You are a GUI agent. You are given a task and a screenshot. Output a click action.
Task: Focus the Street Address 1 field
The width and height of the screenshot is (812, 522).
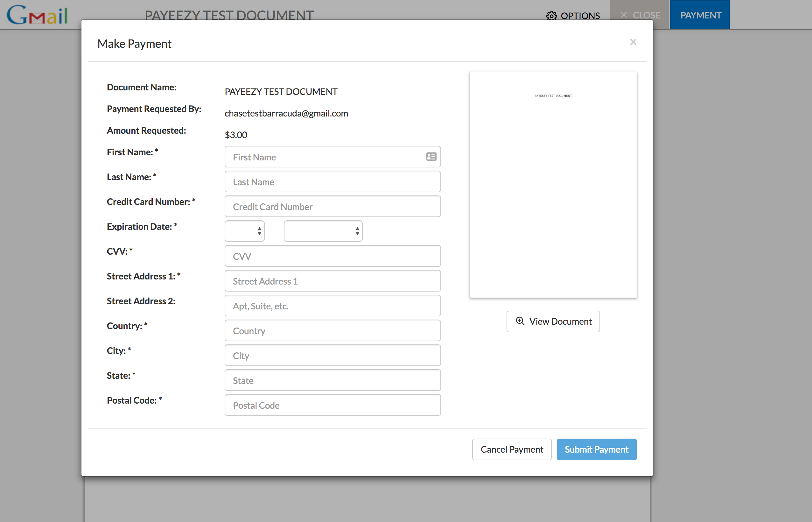pyautogui.click(x=332, y=281)
